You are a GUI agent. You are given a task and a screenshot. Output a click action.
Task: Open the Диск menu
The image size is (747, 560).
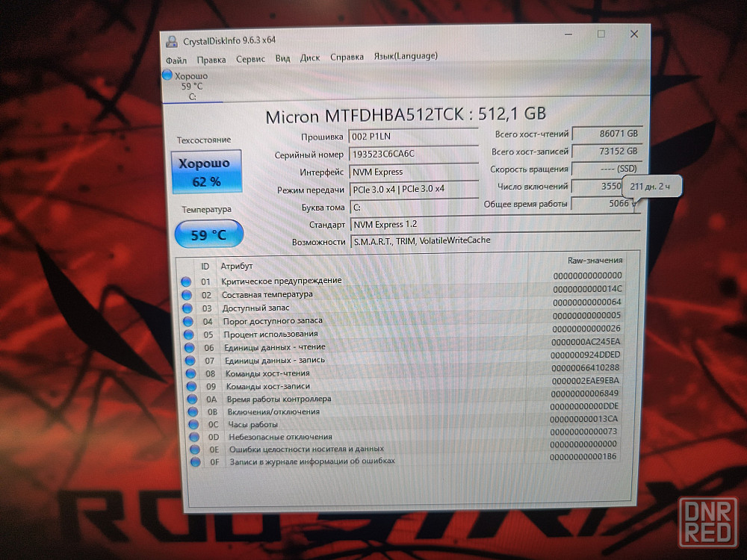(x=310, y=57)
